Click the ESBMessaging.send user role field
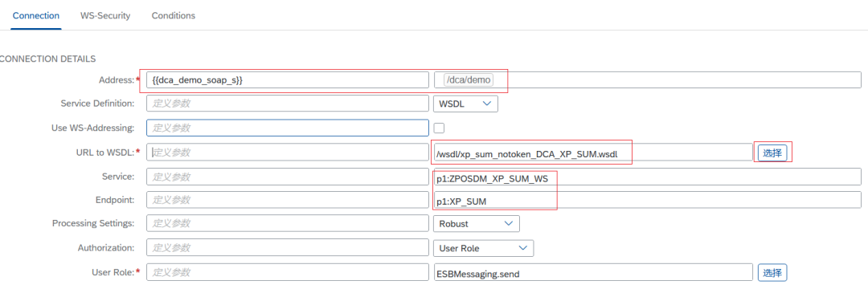The width and height of the screenshot is (868, 293). pos(593,273)
